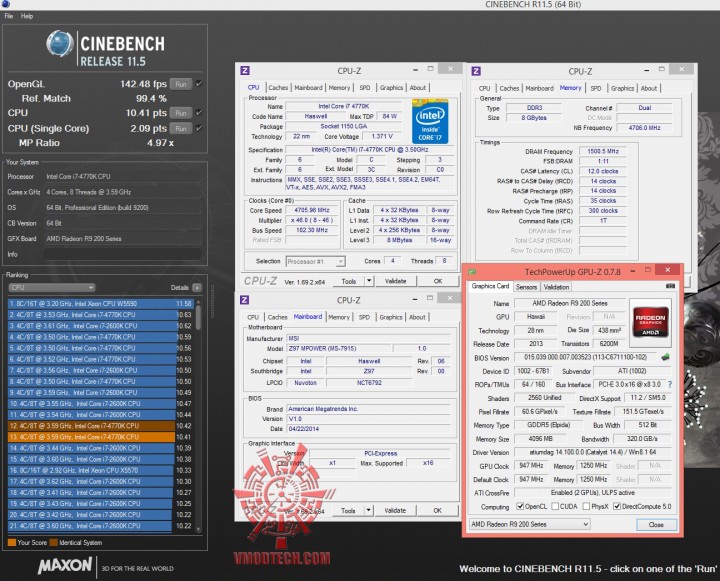Open Tools dropdown arrow in CPU-Z Mainboard window

(368, 510)
